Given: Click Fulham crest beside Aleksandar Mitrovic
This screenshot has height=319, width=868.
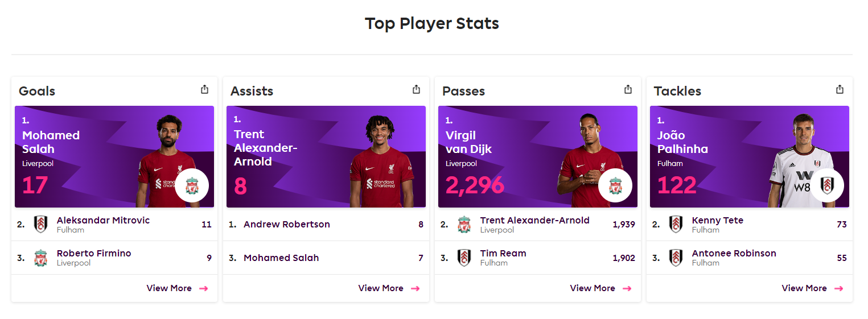Looking at the screenshot, I should click(40, 224).
